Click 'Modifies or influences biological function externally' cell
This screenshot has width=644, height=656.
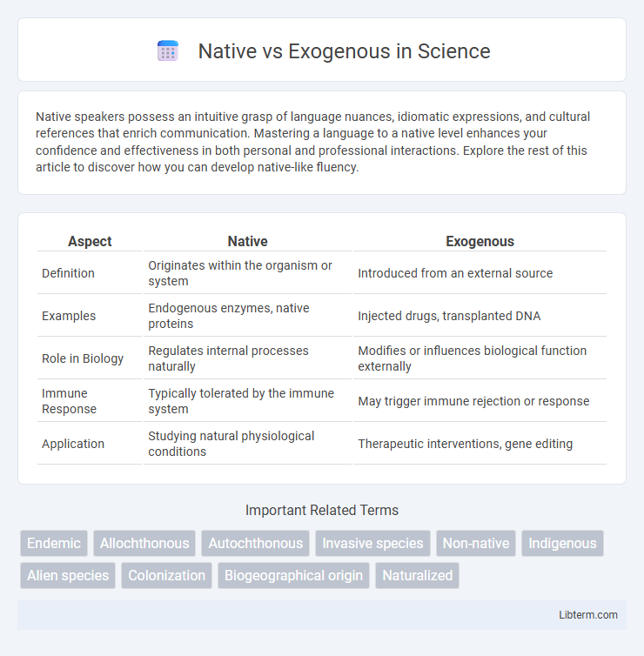[x=480, y=358]
